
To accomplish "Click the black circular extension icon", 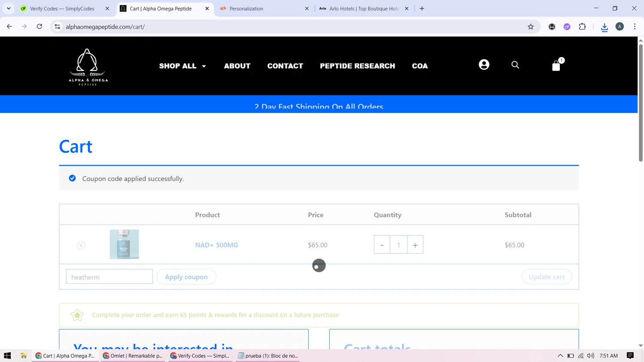I will pyautogui.click(x=552, y=27).
